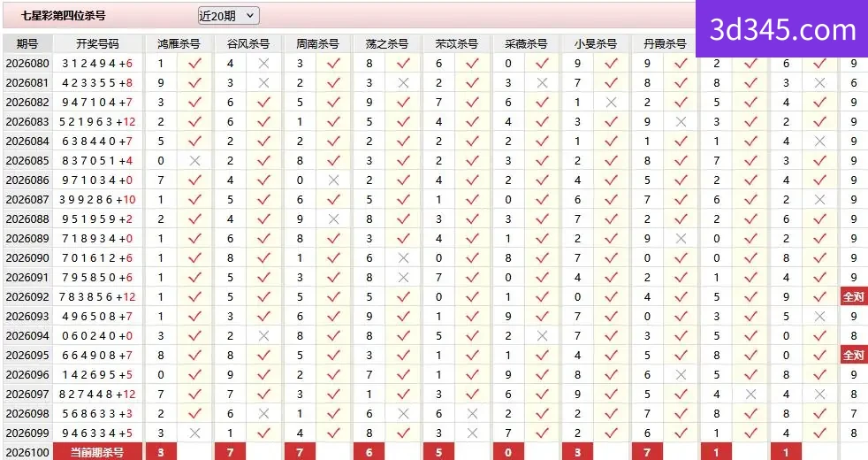Click the 开奖号码 column header
This screenshot has height=460, width=868.
pyautogui.click(x=97, y=43)
